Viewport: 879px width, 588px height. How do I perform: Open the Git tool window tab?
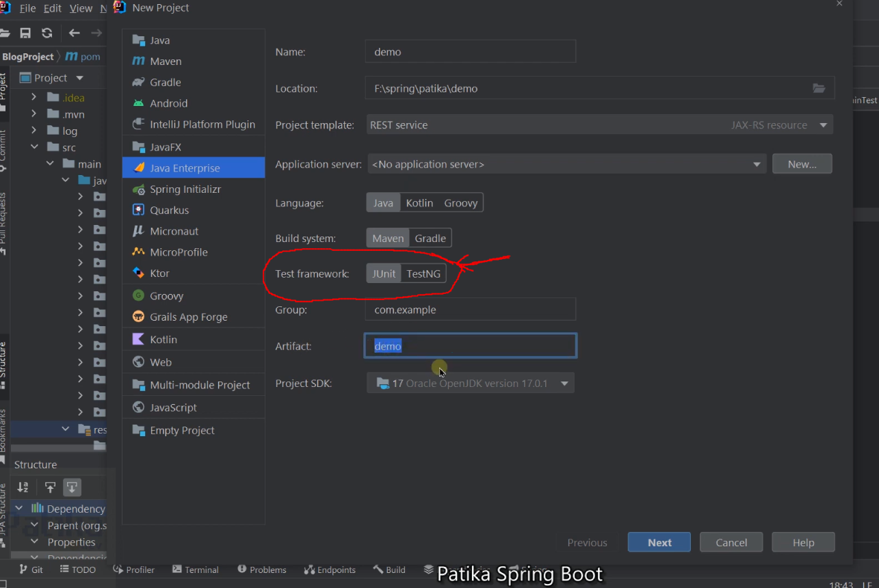click(31, 570)
